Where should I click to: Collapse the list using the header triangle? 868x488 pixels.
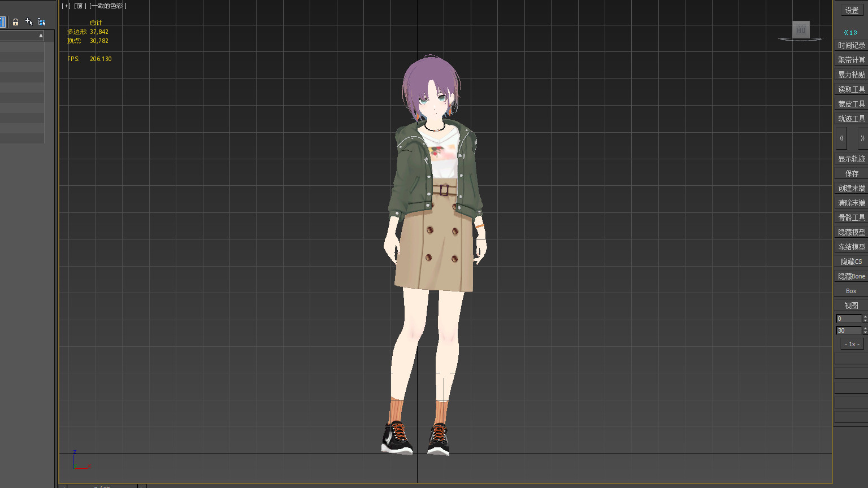pyautogui.click(x=41, y=36)
